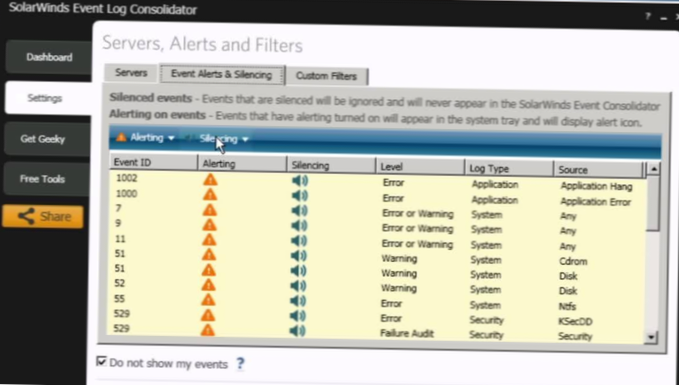Click the blue help question mark icon
679x385 pixels.
pyautogui.click(x=240, y=364)
